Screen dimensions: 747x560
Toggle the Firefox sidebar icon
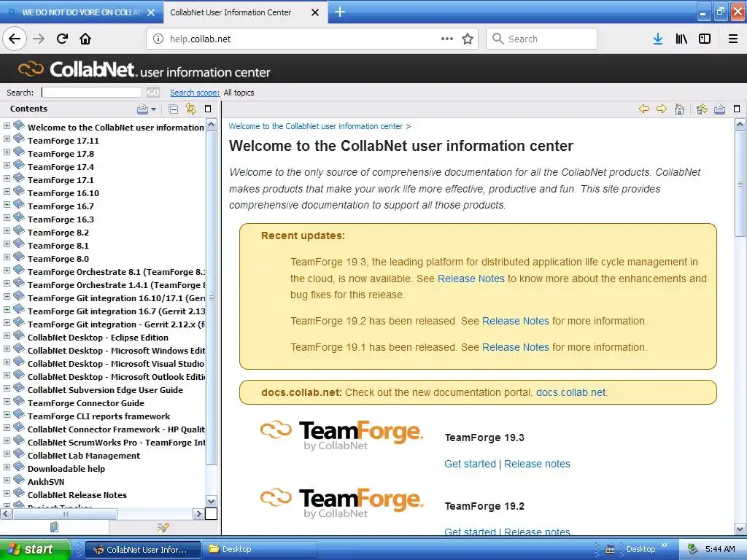(x=705, y=39)
